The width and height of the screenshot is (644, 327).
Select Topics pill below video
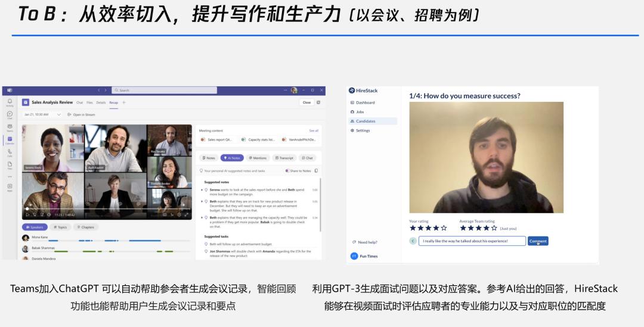tap(60, 227)
